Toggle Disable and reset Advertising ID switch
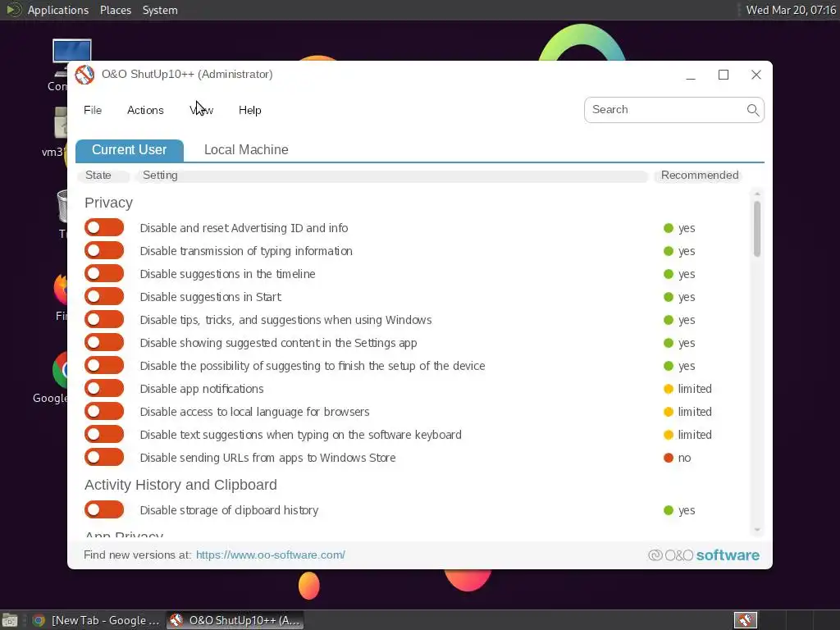 104,228
